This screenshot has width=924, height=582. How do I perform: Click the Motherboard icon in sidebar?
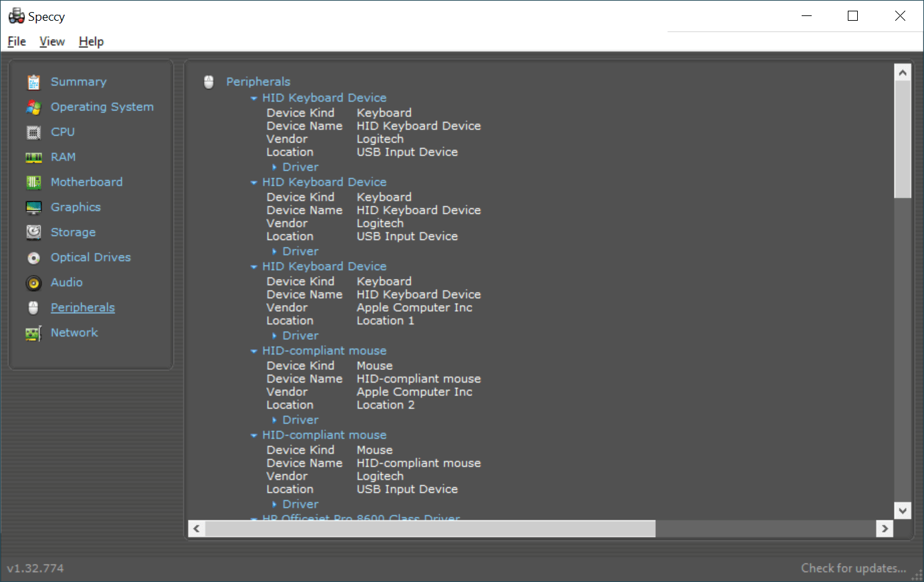(x=33, y=182)
